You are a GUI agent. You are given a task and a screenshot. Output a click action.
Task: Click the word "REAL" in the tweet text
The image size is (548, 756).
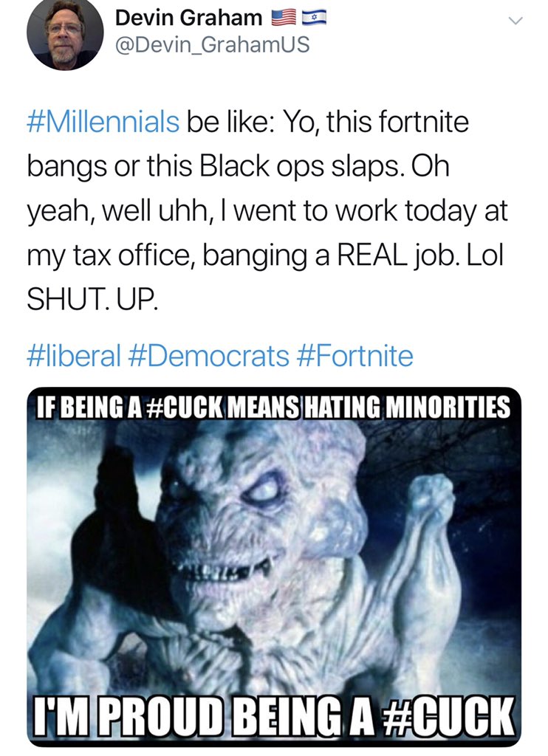tap(372, 255)
